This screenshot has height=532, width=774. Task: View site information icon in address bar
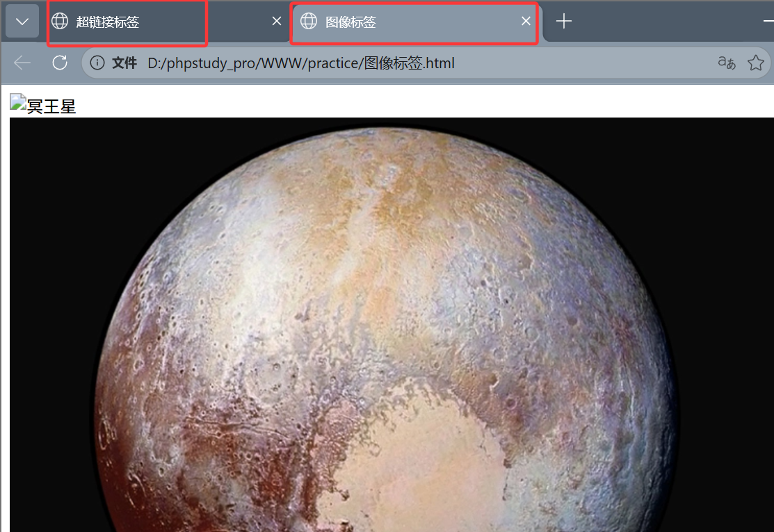(97, 63)
